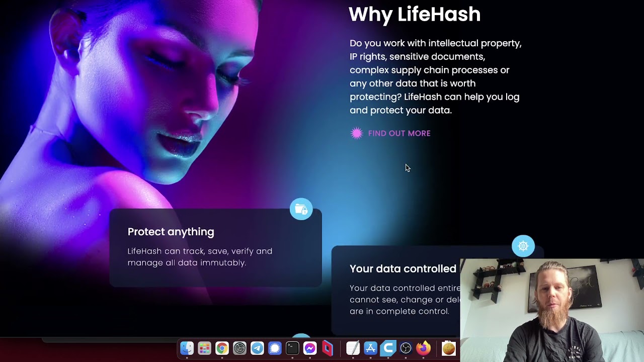
Task: Open the blue C app in the dock
Action: pyautogui.click(x=388, y=348)
